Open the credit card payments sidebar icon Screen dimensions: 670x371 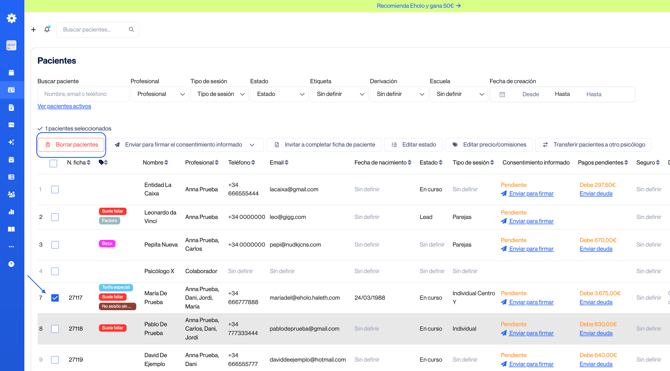coord(12,125)
